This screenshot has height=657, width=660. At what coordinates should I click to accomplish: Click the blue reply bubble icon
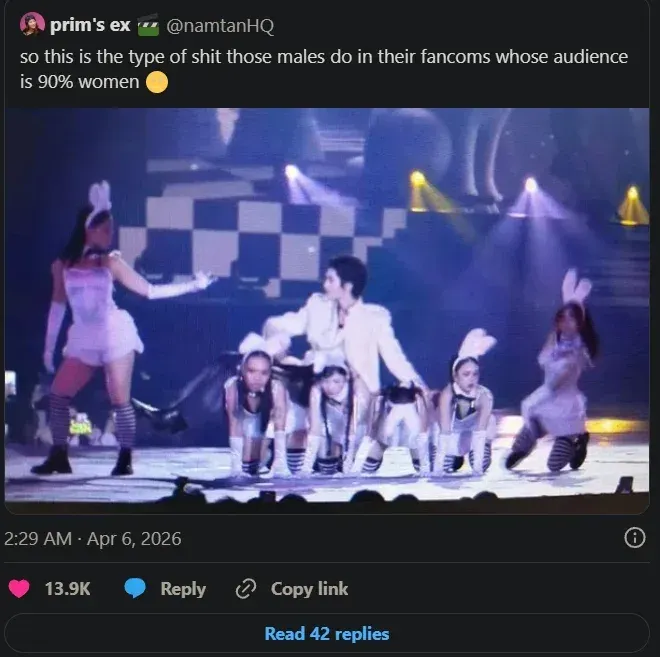coord(135,589)
